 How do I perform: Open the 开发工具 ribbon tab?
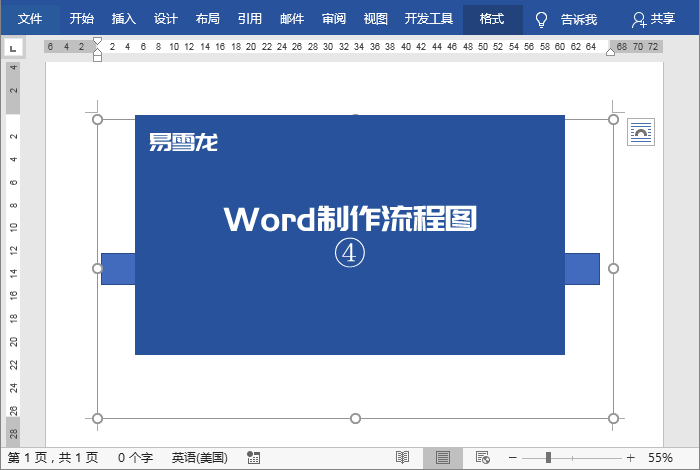click(429, 19)
